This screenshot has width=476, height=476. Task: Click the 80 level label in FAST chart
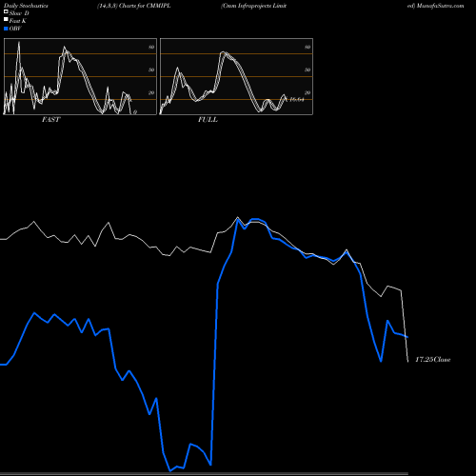tap(151, 47)
